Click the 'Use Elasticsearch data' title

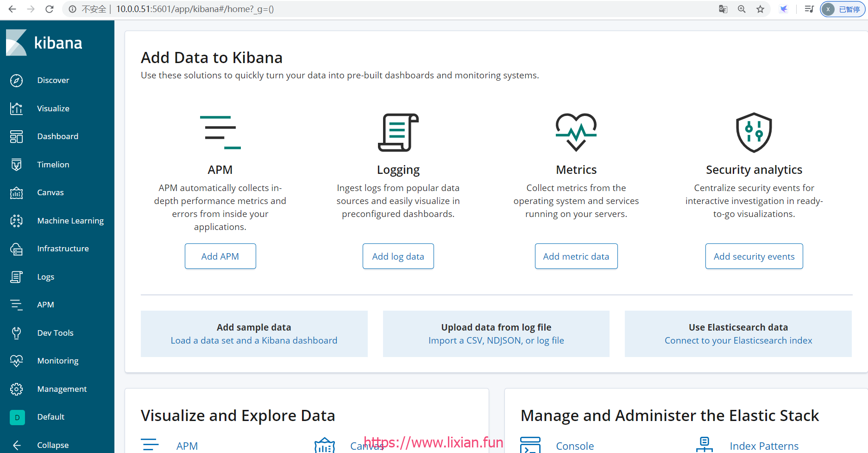pos(738,327)
